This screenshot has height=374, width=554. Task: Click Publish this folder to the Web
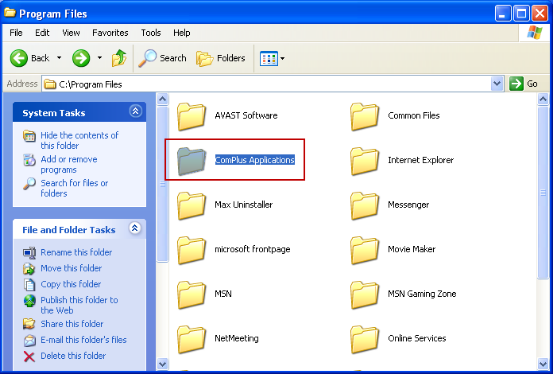click(x=79, y=305)
